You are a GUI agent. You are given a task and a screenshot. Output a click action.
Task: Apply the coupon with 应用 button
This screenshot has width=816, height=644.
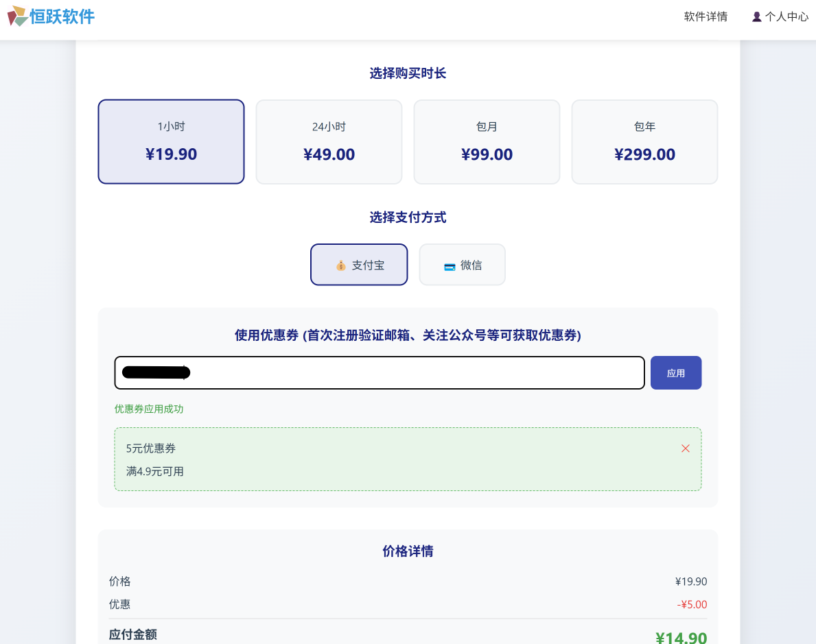point(676,372)
